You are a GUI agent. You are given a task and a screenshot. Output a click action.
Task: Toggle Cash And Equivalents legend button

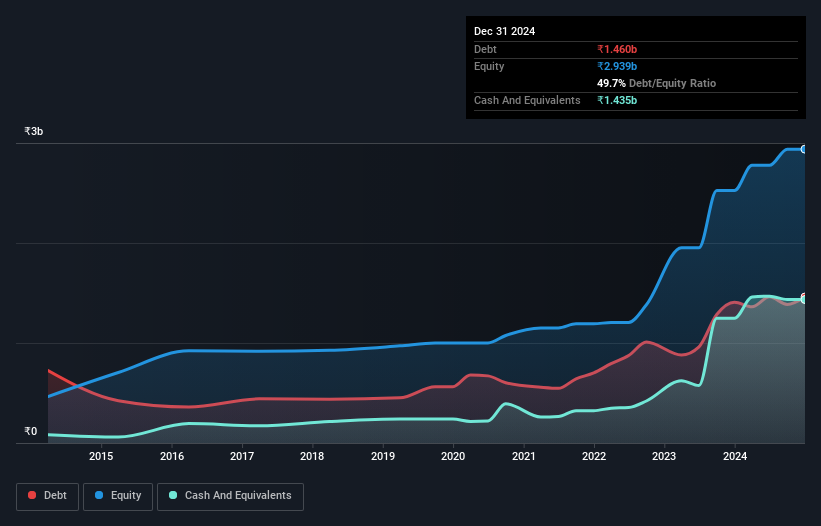pyautogui.click(x=230, y=496)
